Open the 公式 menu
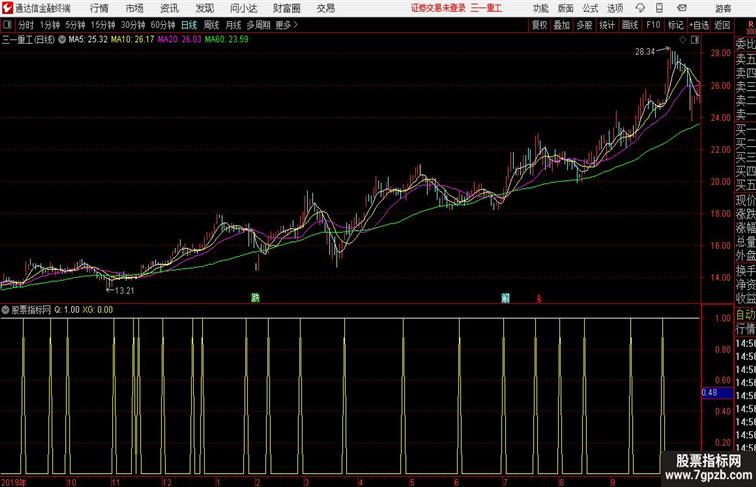The image size is (756, 487). [x=590, y=8]
